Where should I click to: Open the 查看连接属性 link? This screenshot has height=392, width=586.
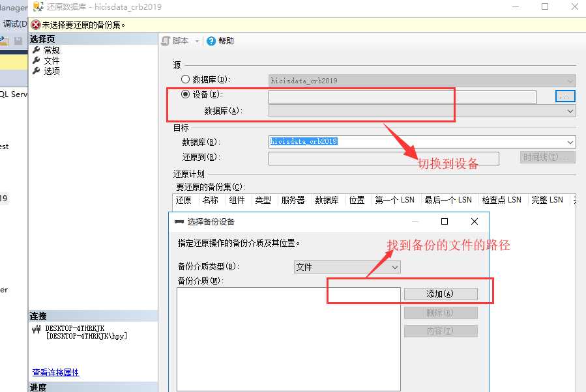(55, 372)
